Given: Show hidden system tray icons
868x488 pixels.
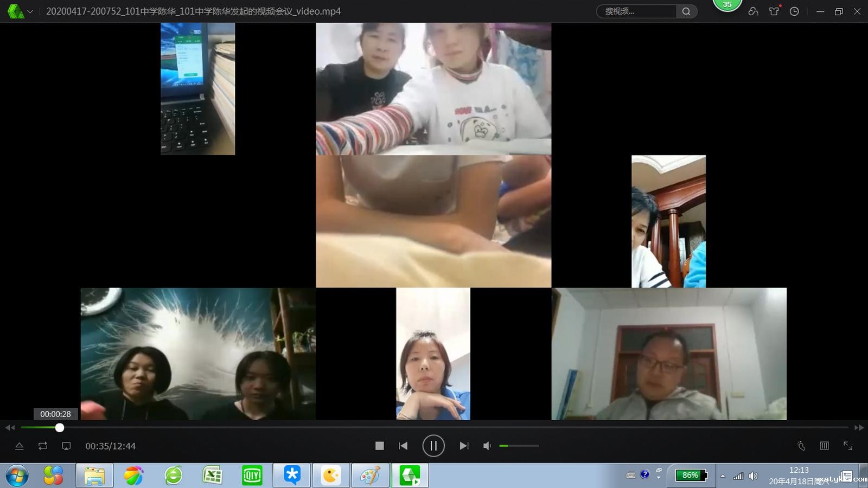Looking at the screenshot, I should point(723,476).
